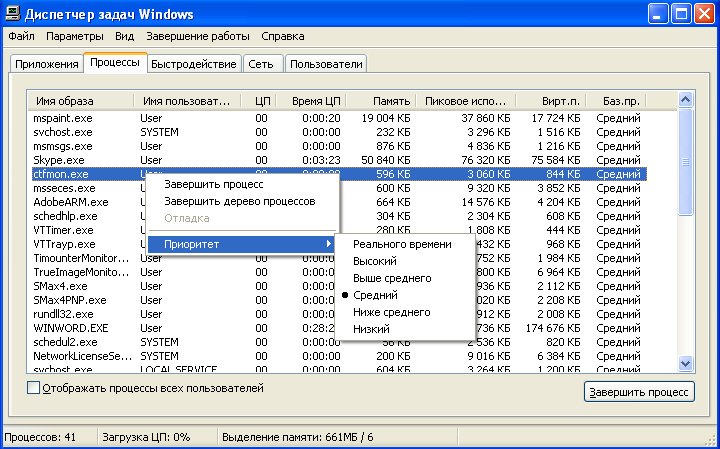720x449 pixels.
Task: Select the schedhlp.exe process
Action: [65, 216]
